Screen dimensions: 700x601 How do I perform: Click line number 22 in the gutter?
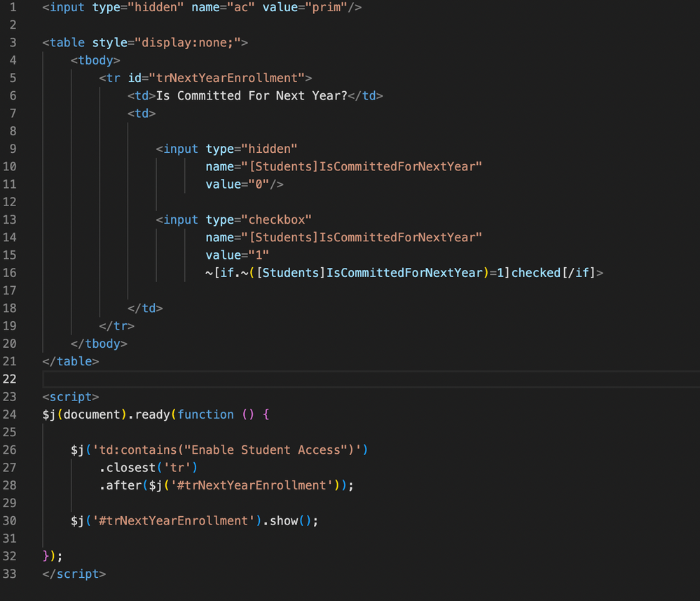pyautogui.click(x=9, y=379)
